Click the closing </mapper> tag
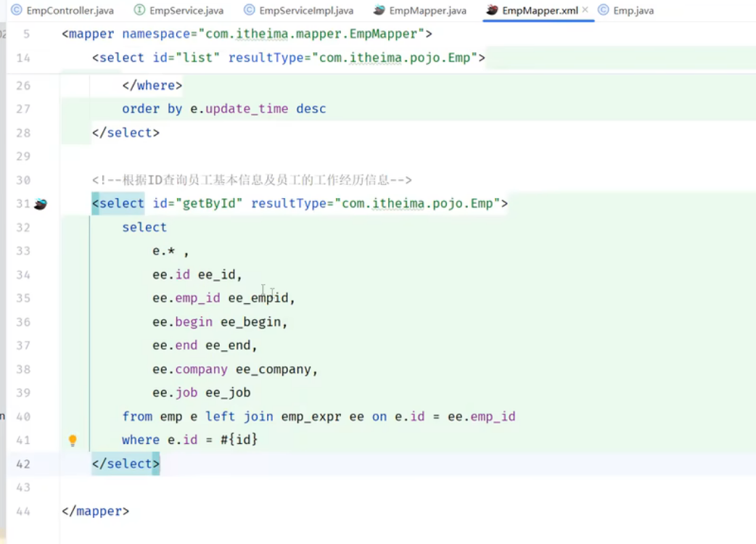 pos(96,511)
